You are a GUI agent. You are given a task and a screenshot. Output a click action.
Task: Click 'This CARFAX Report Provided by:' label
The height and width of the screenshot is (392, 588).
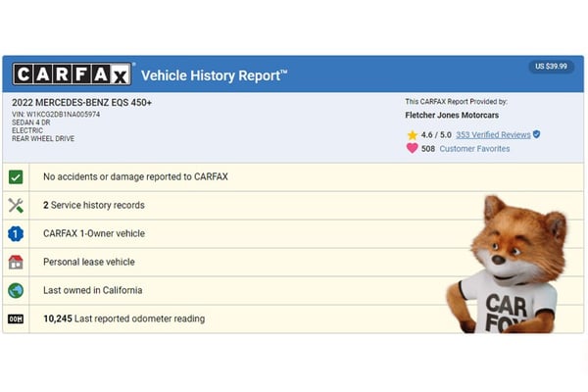456,102
